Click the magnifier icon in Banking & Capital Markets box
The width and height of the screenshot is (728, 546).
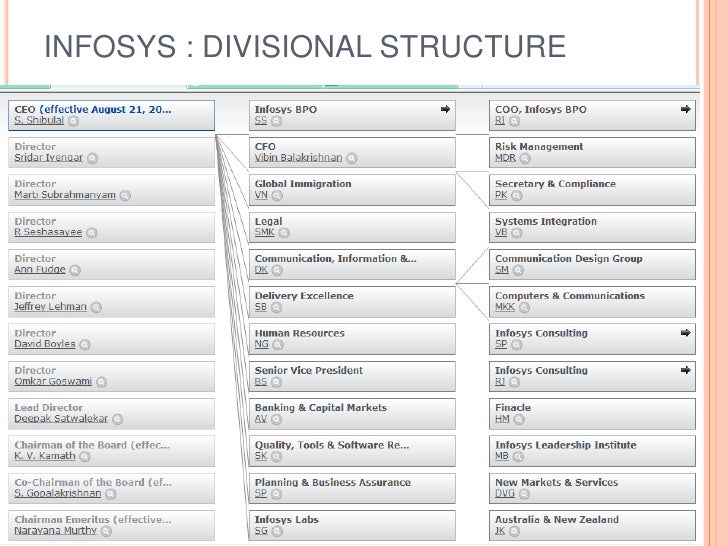point(276,419)
